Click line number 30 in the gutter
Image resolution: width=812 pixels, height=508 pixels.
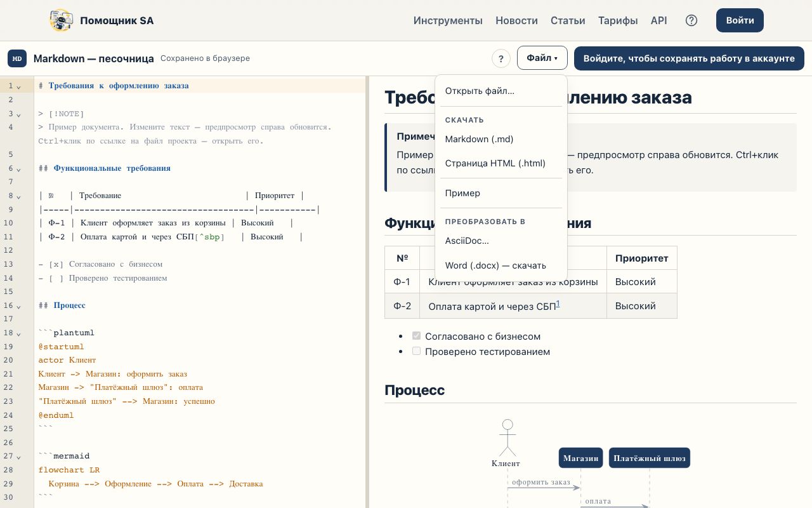pyautogui.click(x=8, y=497)
